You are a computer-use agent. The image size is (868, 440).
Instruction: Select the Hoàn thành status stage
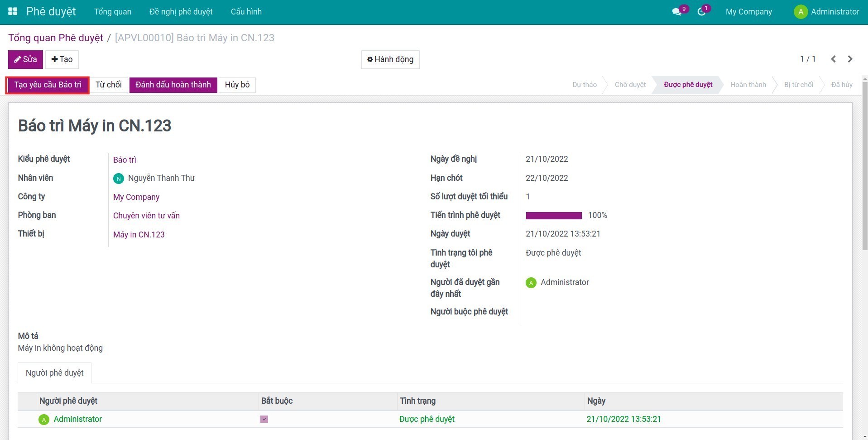(748, 85)
